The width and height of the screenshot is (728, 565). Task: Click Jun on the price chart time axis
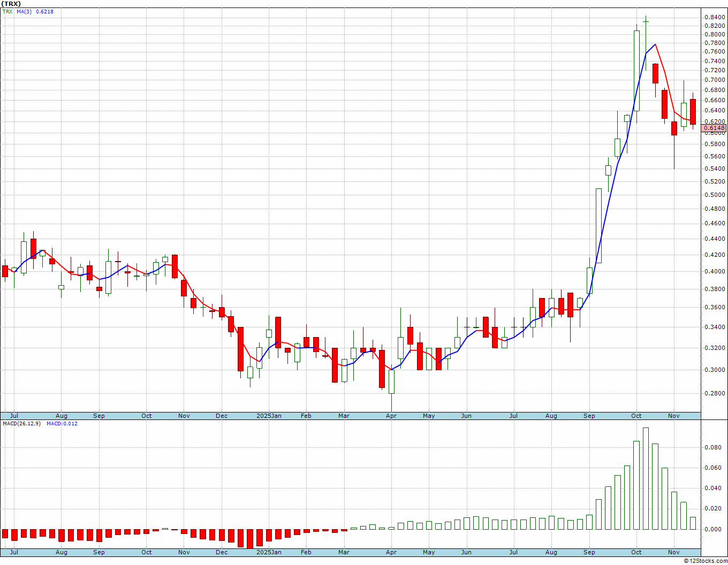(x=466, y=416)
